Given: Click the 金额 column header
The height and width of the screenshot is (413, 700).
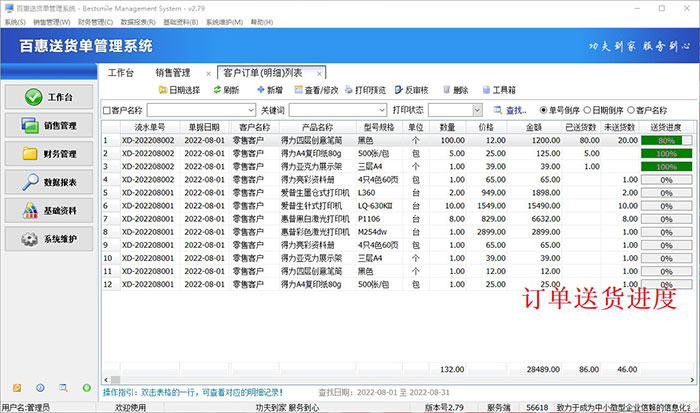Looking at the screenshot, I should pyautogui.click(x=534, y=127).
